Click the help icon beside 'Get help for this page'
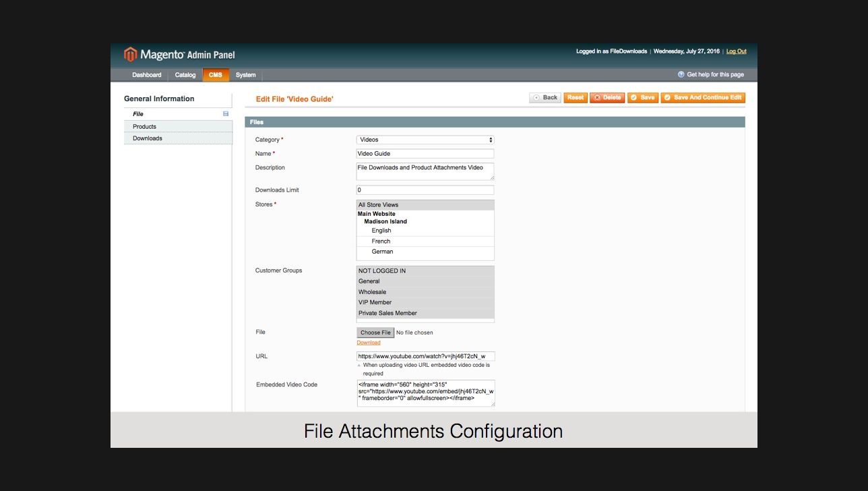The width and height of the screenshot is (868, 491). [681, 75]
